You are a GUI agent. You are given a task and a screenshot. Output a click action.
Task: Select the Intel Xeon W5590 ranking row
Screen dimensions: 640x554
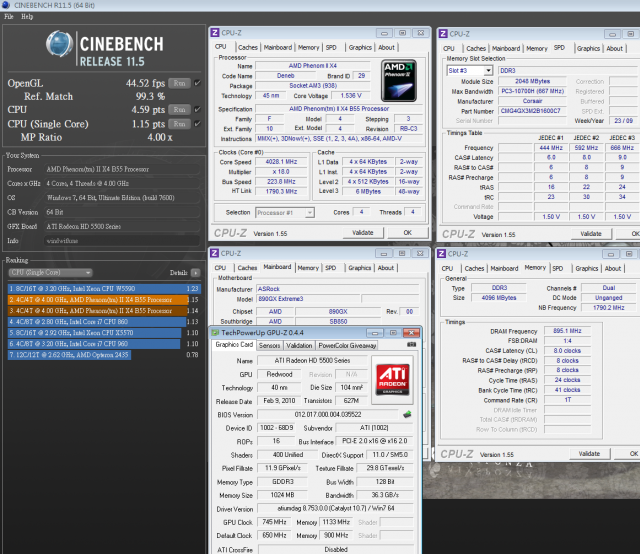click(104, 289)
